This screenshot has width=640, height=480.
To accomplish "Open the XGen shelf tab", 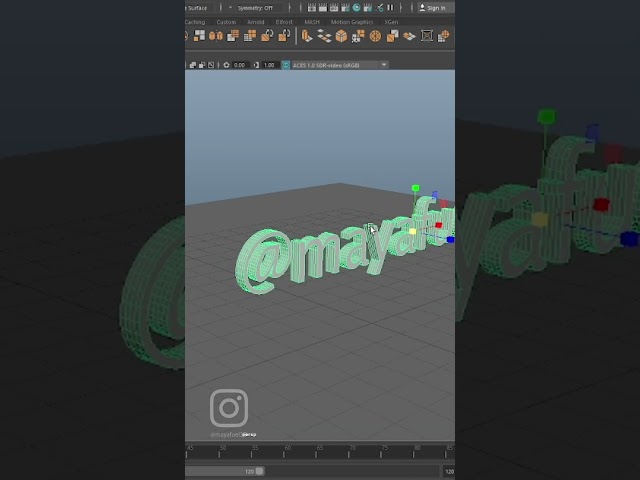I will click(391, 22).
